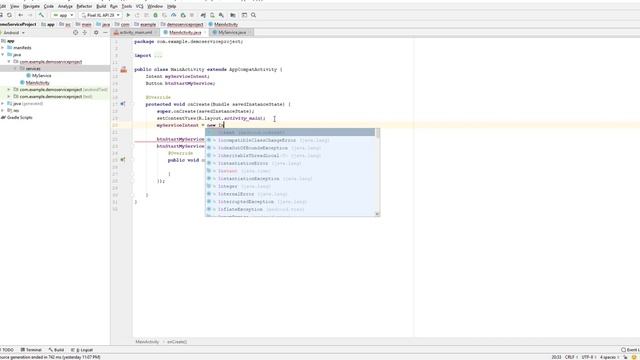
Task: Hide the Project panel with minus icon
Action: pos(105,32)
